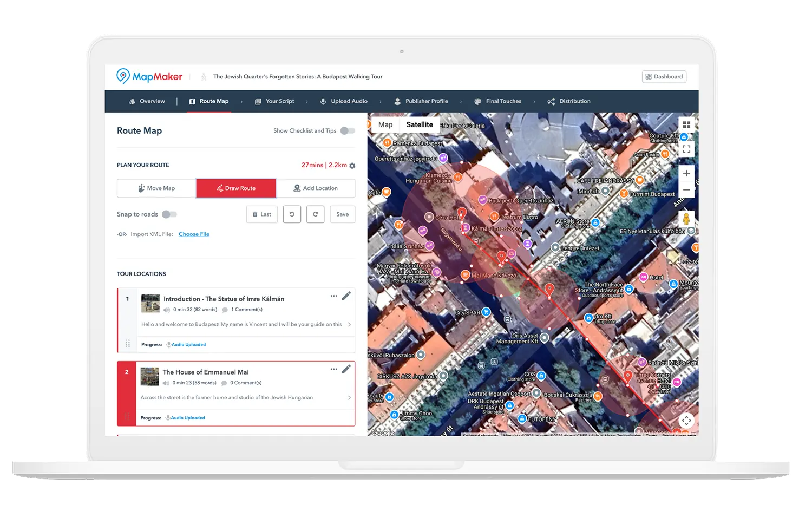Go to the Final Touches step
The image size is (812, 518).
(498, 101)
